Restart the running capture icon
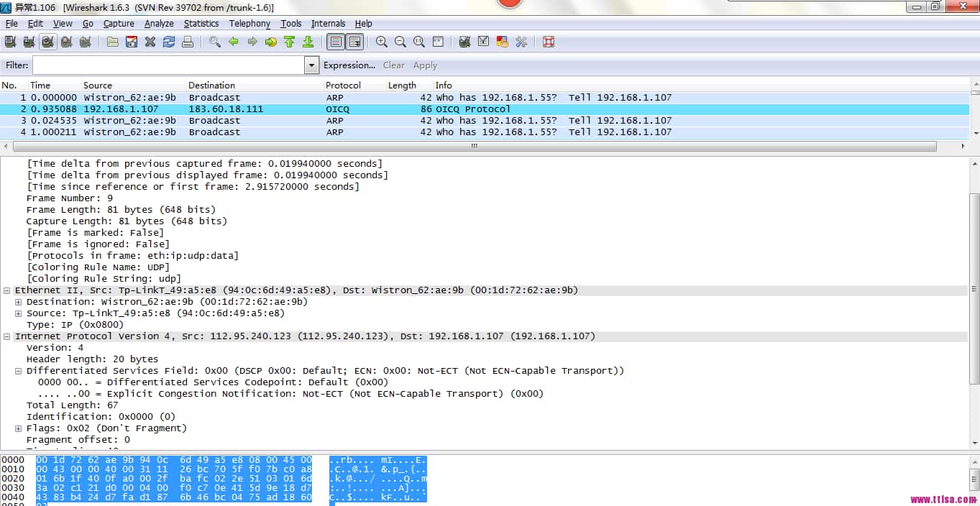980x506 pixels. coord(85,42)
